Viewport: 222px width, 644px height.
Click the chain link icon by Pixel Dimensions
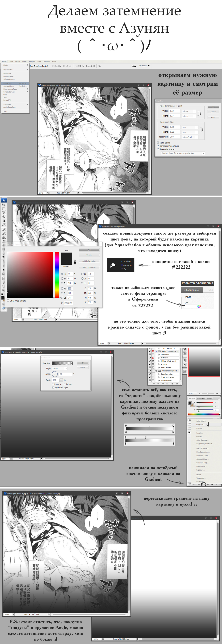pyautogui.click(x=200, y=114)
